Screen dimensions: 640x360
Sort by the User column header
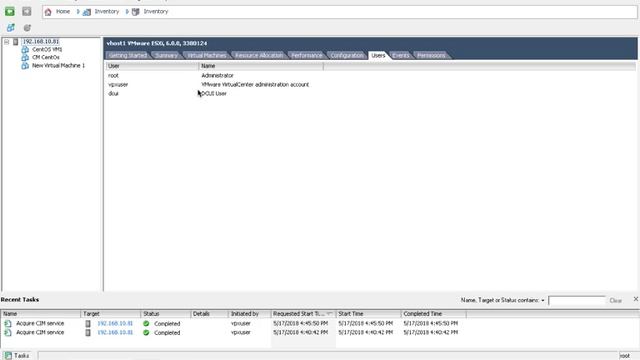point(152,66)
